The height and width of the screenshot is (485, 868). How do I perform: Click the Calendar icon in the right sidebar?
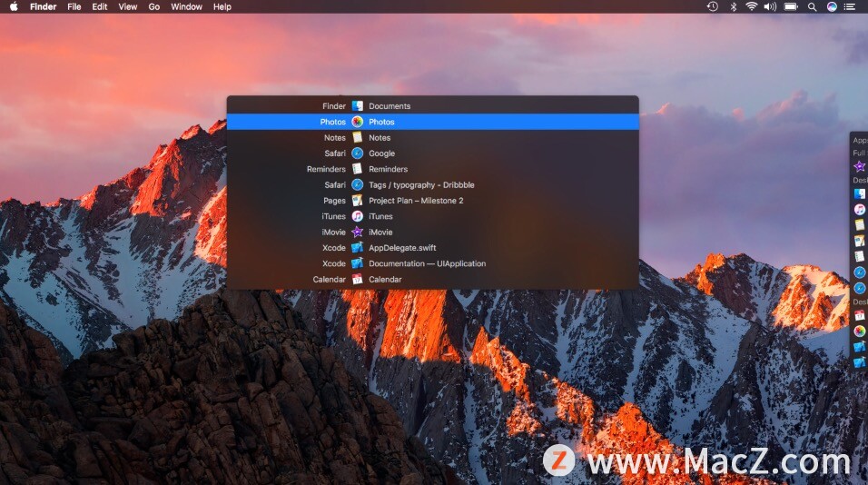[859, 315]
